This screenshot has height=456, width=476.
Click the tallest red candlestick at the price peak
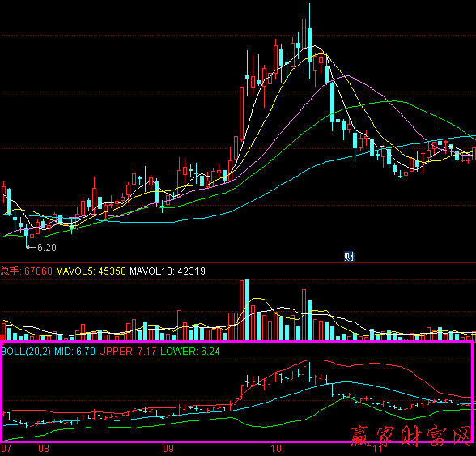(x=304, y=36)
